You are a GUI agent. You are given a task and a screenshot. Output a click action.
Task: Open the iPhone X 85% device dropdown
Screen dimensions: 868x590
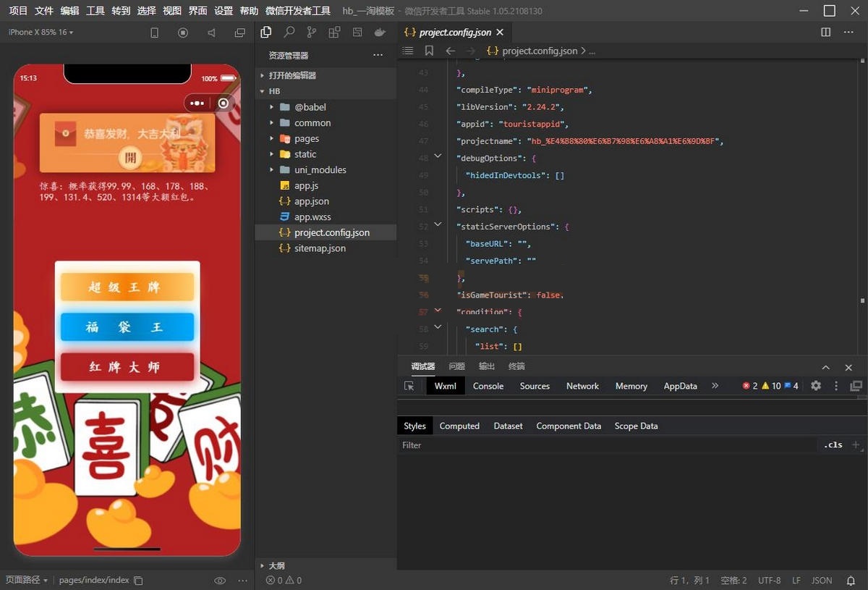[x=41, y=33]
